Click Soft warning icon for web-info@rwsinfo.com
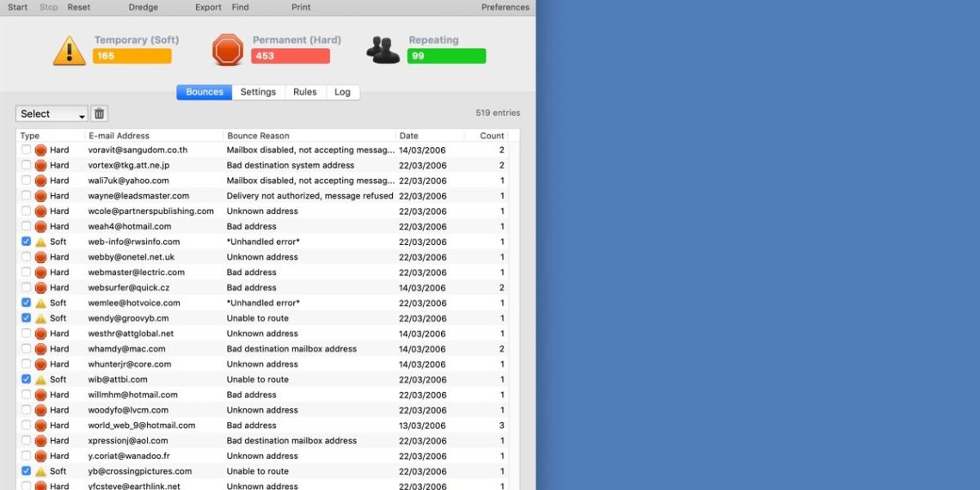980x490 pixels. pyautogui.click(x=40, y=242)
